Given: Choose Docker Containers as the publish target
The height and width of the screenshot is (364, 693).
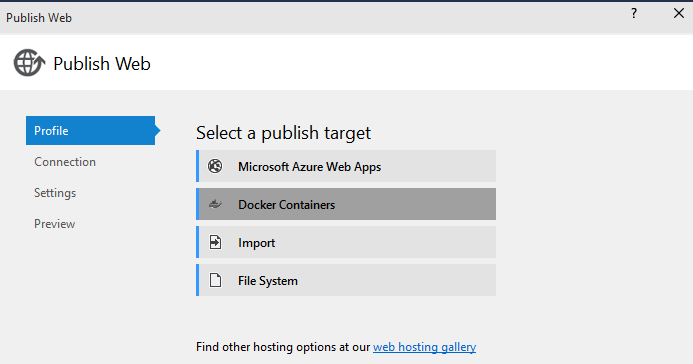Looking at the screenshot, I should (346, 204).
